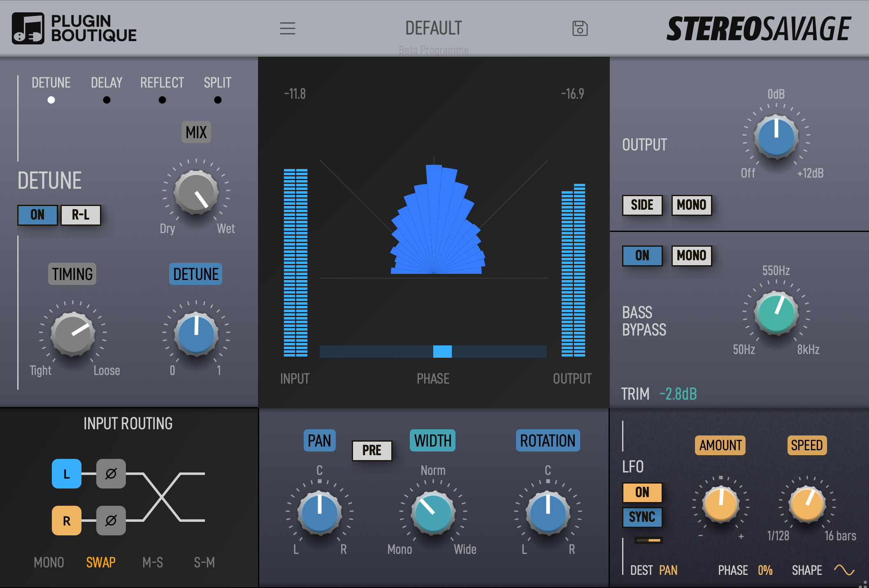This screenshot has width=869, height=588.
Task: Select the blue L input channel icon
Action: (x=66, y=474)
